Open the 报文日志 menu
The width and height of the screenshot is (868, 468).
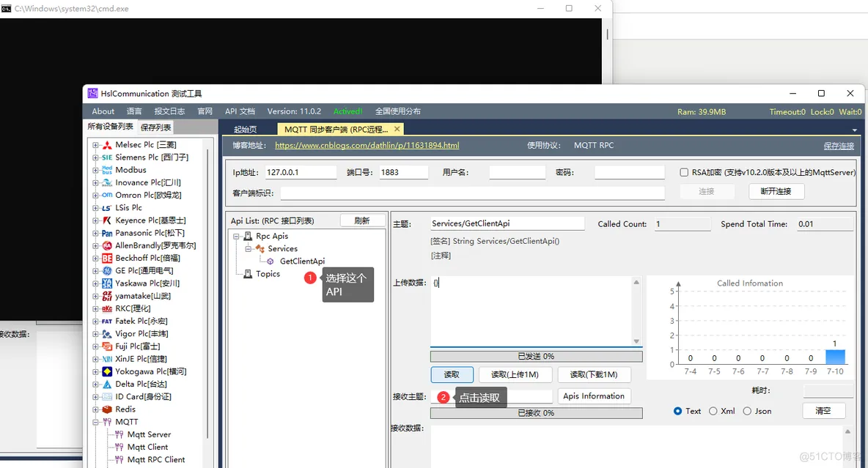[169, 111]
